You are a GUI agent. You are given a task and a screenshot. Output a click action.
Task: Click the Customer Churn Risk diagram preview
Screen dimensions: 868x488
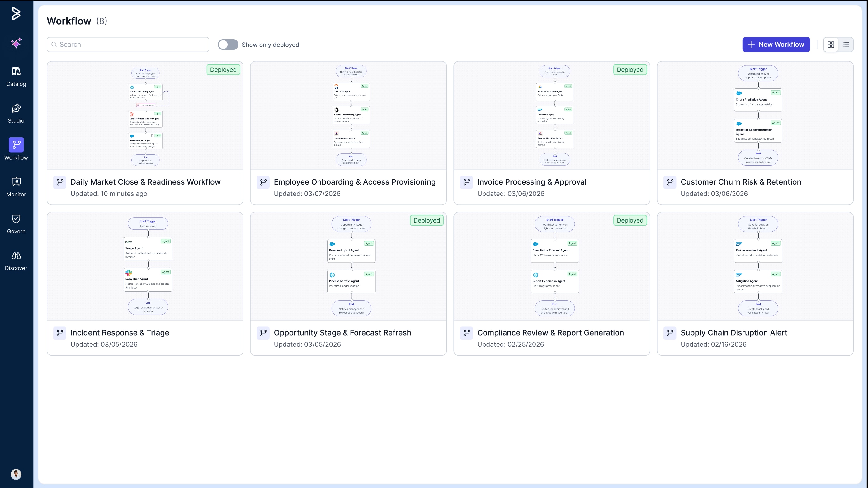click(x=755, y=115)
